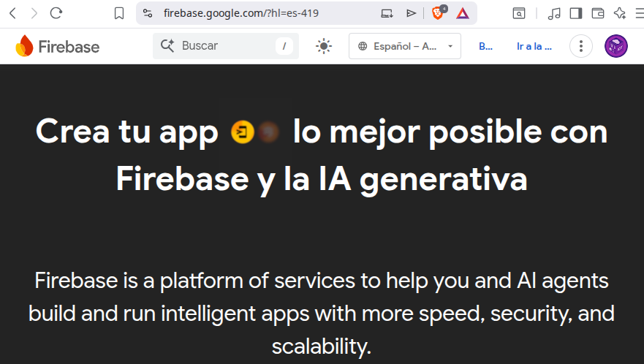Click the browser forward arrow
Screen dimensions: 644x364
coord(34,13)
